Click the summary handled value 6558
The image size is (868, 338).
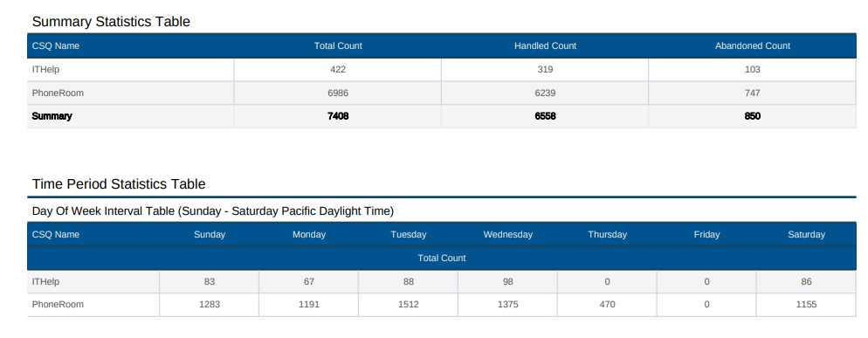[x=545, y=116]
